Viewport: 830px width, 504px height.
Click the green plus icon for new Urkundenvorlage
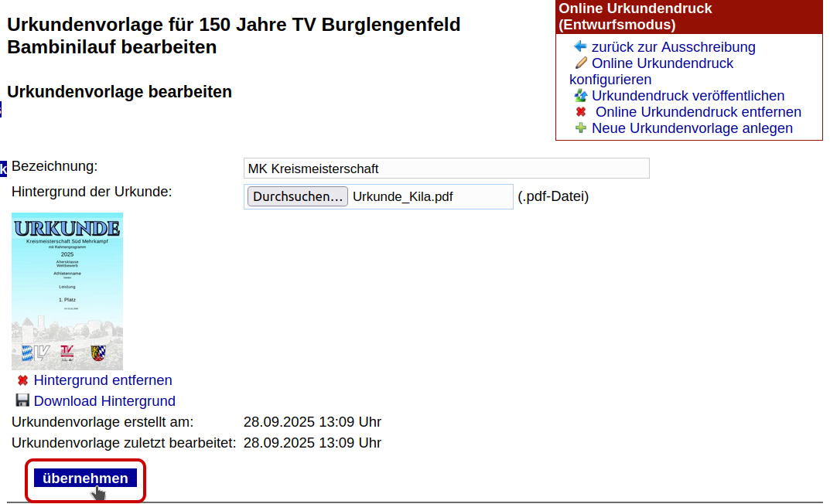click(x=581, y=128)
